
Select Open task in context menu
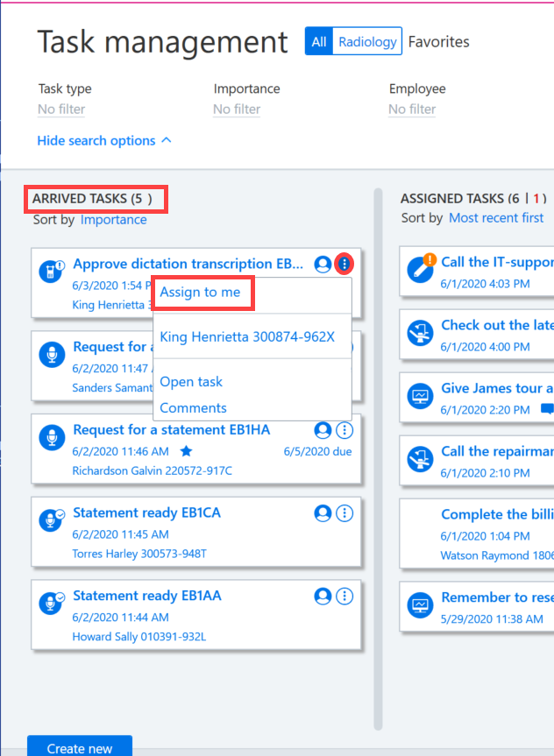[x=191, y=382]
